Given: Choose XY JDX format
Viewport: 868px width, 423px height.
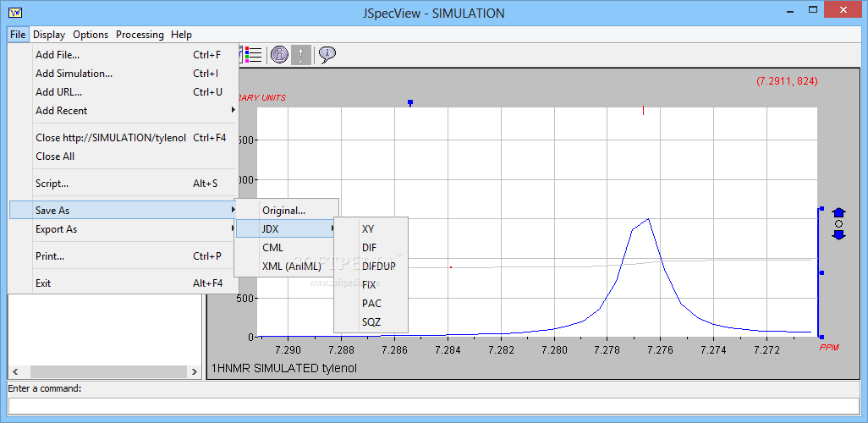Looking at the screenshot, I should (371, 228).
